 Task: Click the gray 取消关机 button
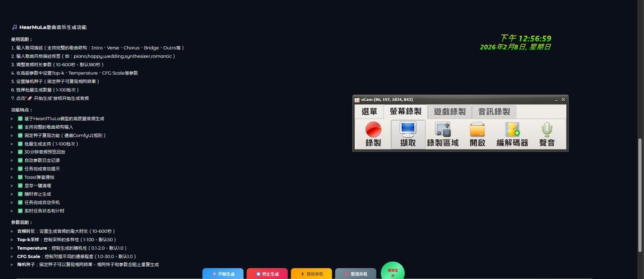pyautogui.click(x=356, y=274)
